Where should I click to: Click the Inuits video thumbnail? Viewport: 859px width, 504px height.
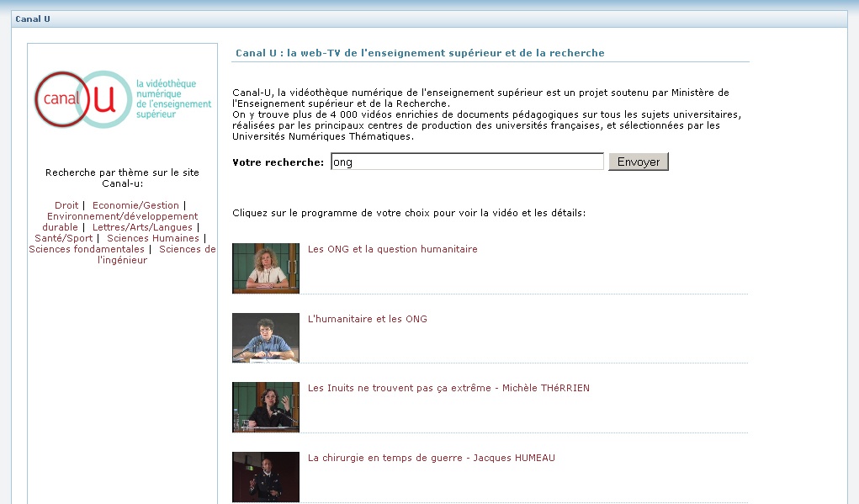tap(266, 407)
